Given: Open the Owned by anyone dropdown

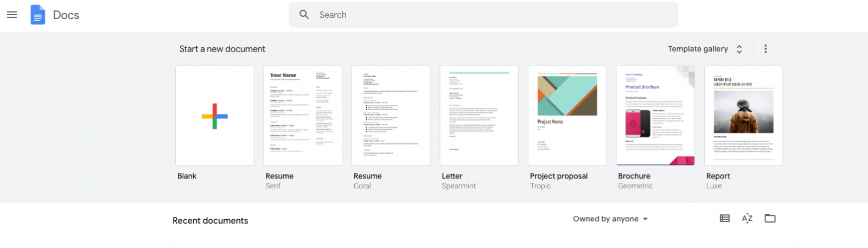Looking at the screenshot, I should [x=610, y=219].
